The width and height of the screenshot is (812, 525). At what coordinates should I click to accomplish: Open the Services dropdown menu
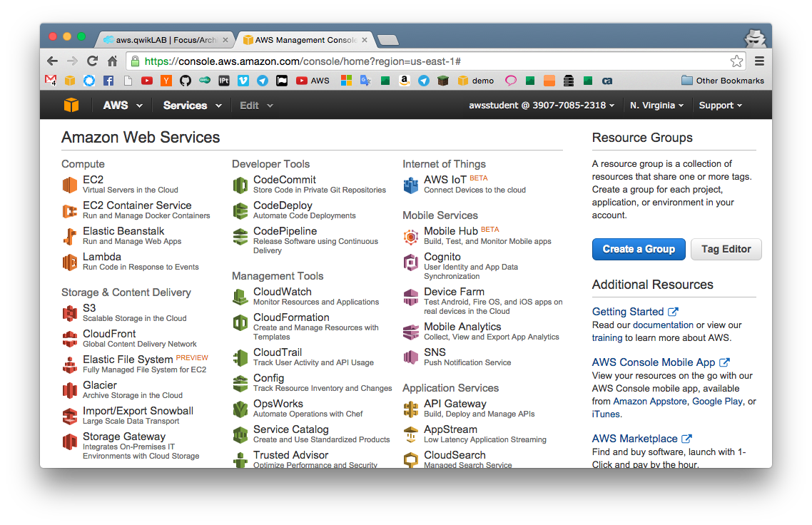pyautogui.click(x=192, y=106)
